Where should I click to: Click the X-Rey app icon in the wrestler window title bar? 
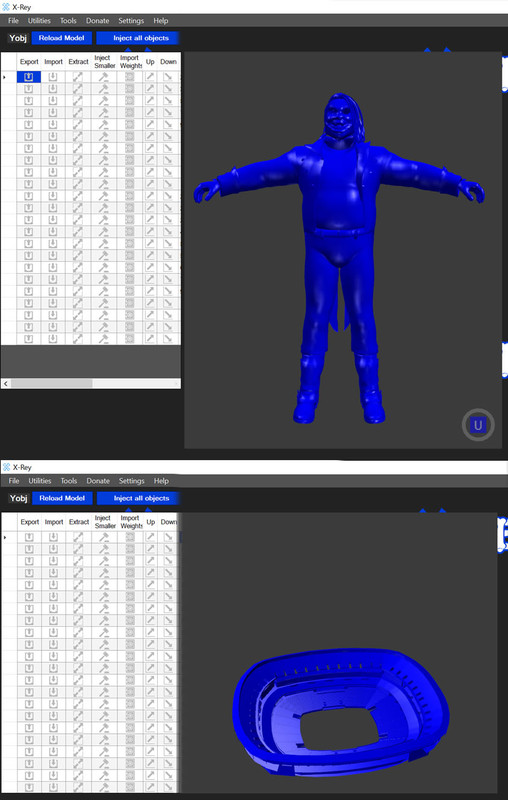pos(6,7)
